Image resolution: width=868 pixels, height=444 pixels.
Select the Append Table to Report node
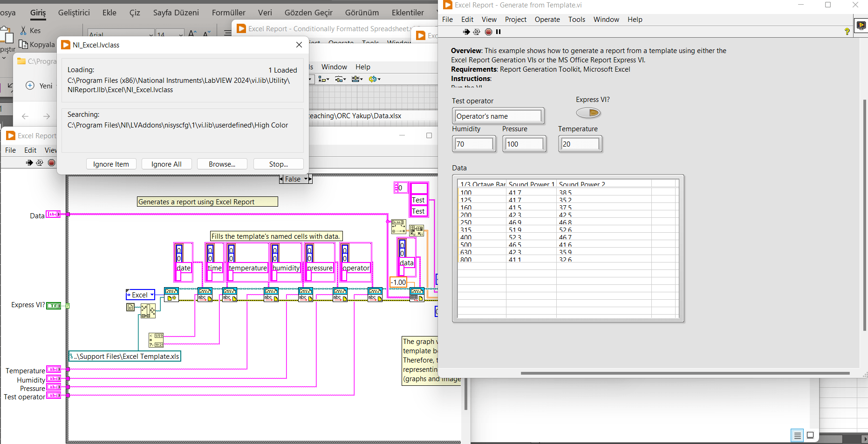[417, 294]
